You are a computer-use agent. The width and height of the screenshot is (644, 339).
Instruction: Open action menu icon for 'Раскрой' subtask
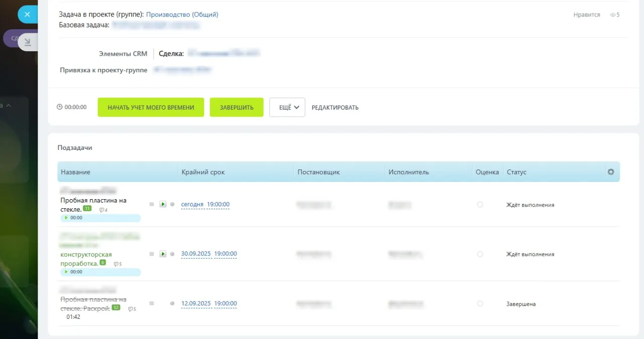(x=151, y=303)
